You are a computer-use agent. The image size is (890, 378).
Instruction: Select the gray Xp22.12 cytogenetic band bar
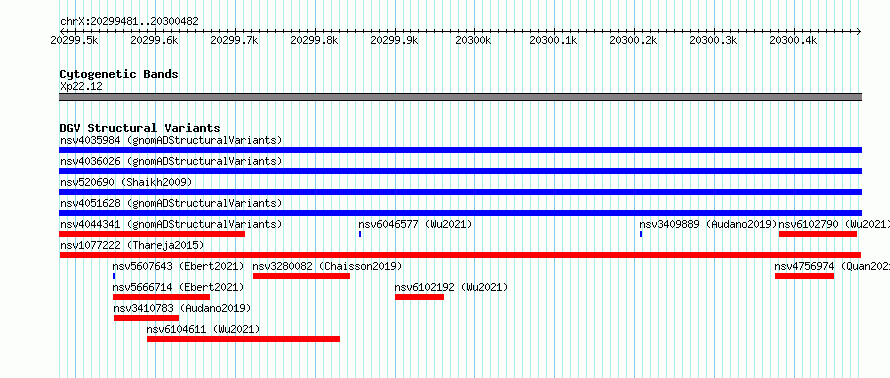460,96
